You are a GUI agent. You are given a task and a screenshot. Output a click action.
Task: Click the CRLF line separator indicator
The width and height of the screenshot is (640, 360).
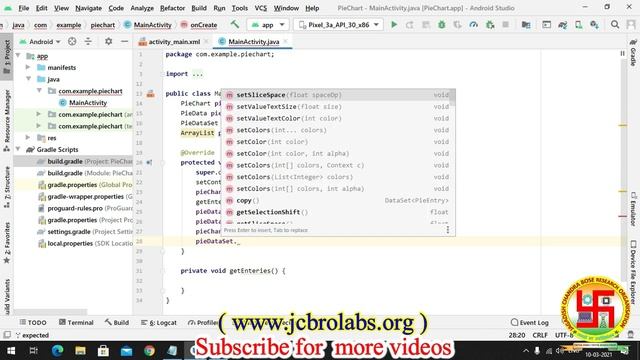[x=540, y=335]
